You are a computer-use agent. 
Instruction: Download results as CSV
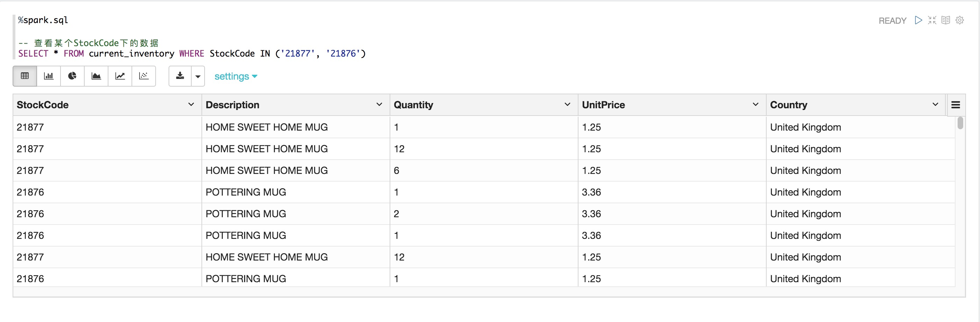(x=180, y=76)
